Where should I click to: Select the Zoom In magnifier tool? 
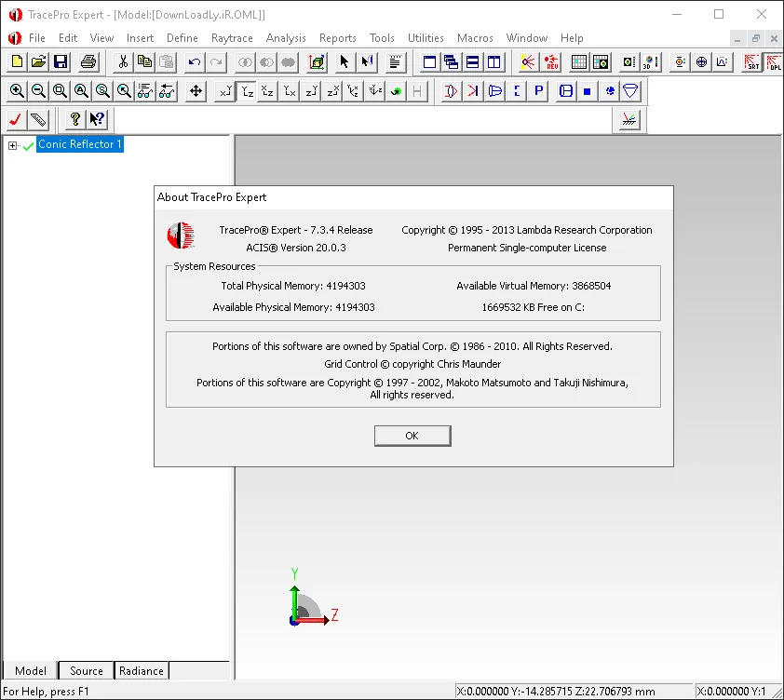point(17,91)
